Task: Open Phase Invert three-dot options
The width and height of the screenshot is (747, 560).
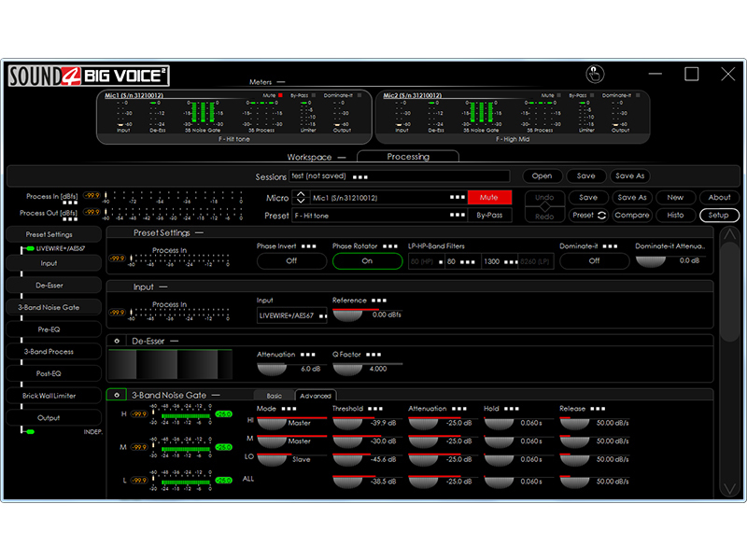Action: 309,246
